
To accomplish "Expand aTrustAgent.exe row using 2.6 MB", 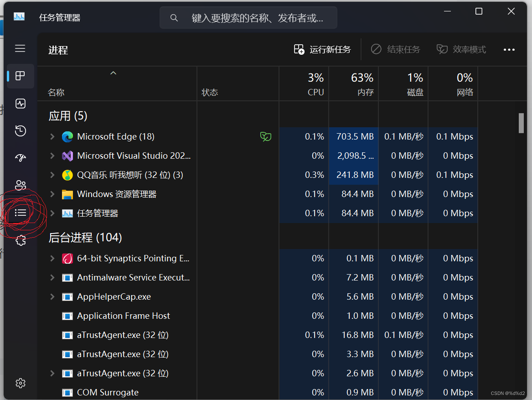I will 52,373.
